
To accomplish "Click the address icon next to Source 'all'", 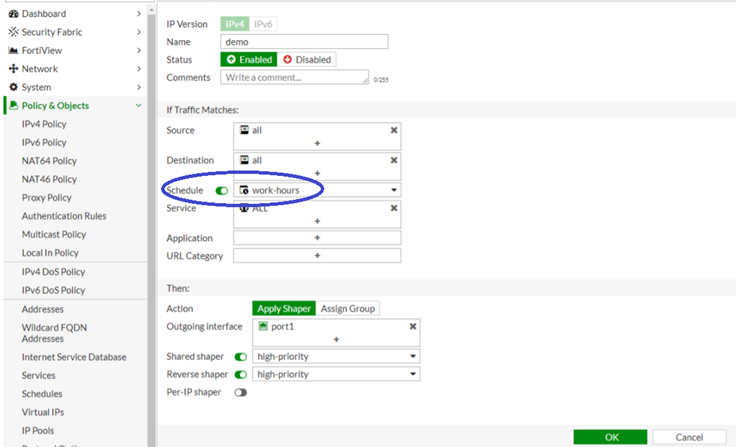I will click(x=244, y=130).
